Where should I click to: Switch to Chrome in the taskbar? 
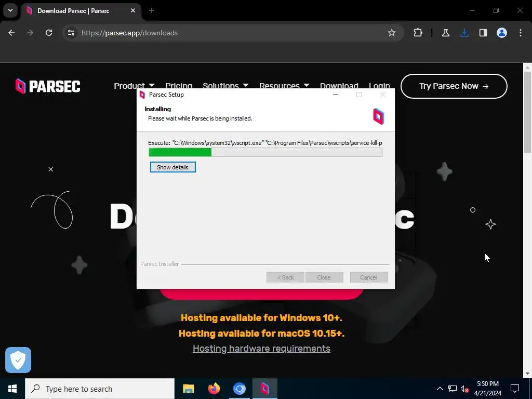coord(239,389)
